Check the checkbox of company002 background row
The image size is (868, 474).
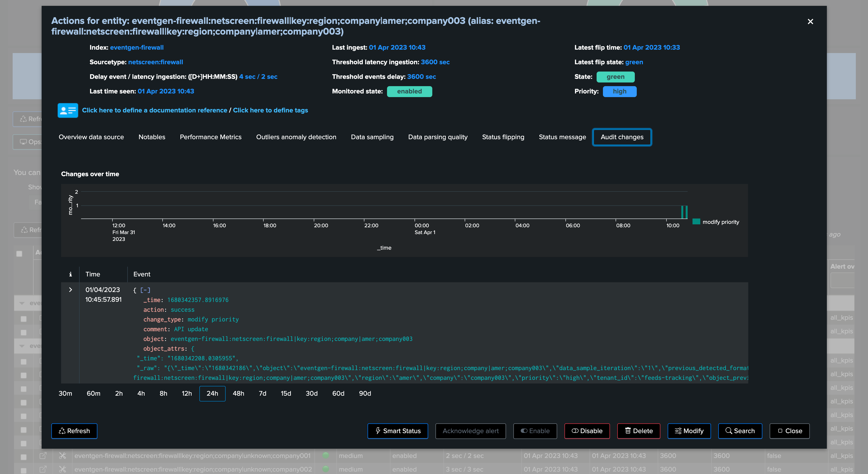[x=23, y=470]
